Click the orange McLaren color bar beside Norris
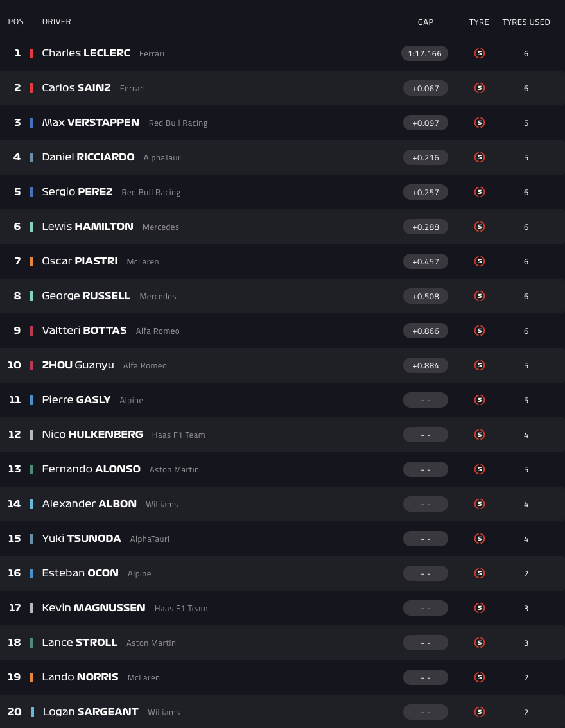Screen dimensions: 565x728 31,677
